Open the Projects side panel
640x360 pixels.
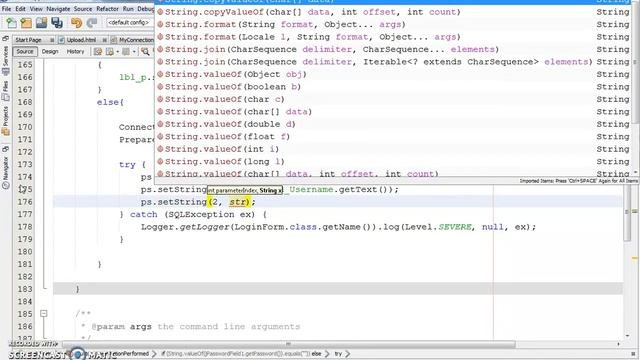click(5, 121)
